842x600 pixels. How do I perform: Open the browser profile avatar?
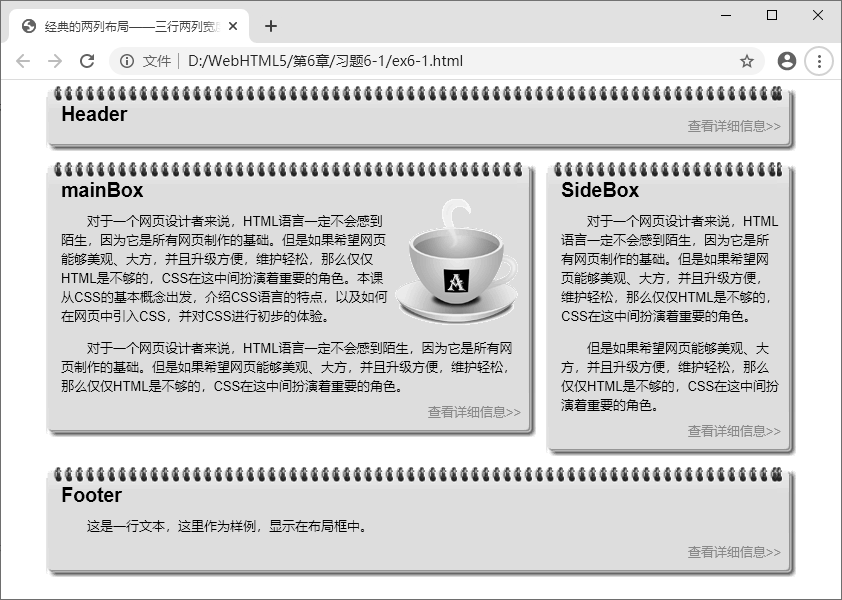coord(786,60)
